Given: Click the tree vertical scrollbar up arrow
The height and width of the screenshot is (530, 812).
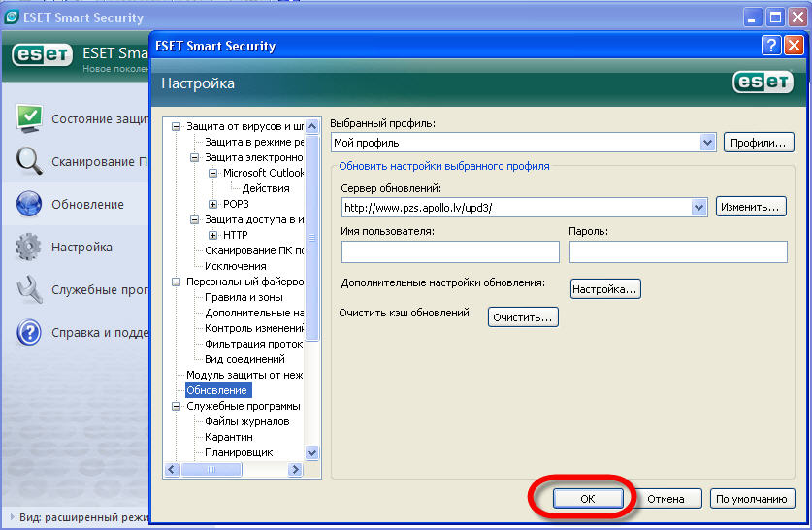Looking at the screenshot, I should [x=311, y=126].
